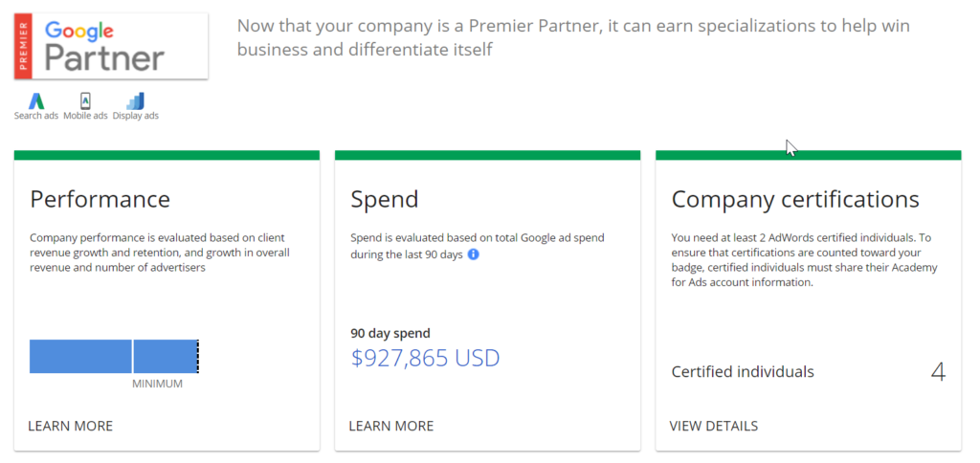Click the blue performance progress bar

click(114, 356)
